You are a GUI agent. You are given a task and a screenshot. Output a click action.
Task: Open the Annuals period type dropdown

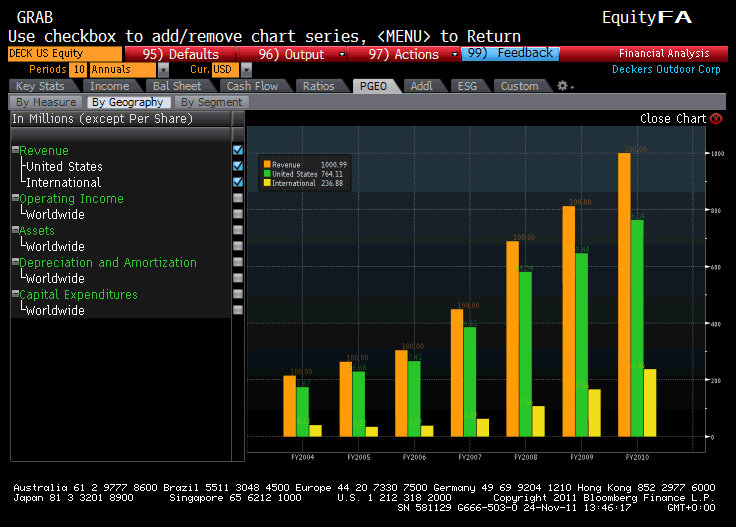[163, 70]
